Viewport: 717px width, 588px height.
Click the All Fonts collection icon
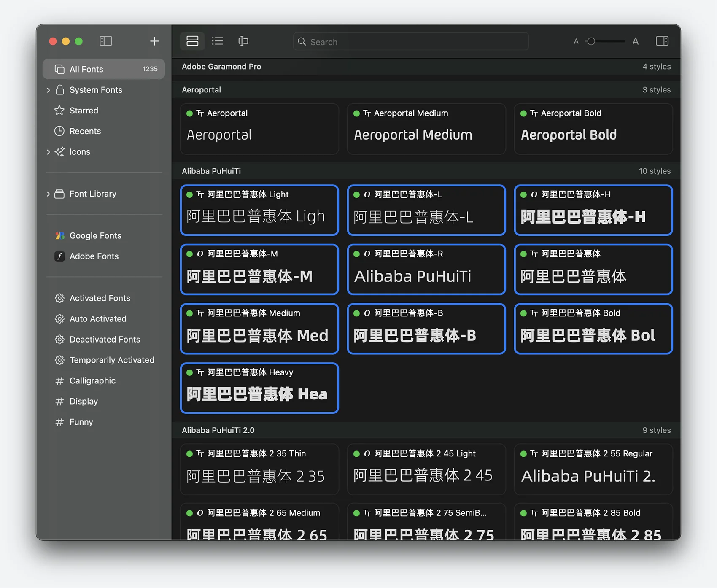point(59,69)
